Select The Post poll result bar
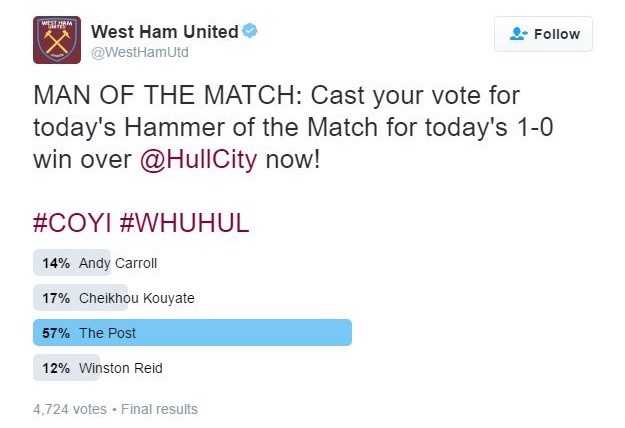This screenshot has width=625, height=428. (193, 333)
